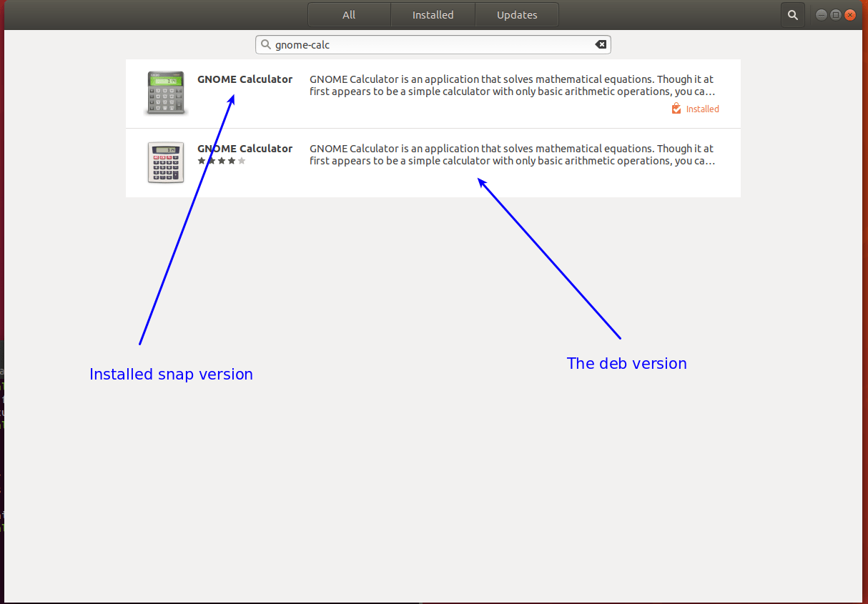
Task: Toggle the search button in header bar
Action: click(792, 14)
